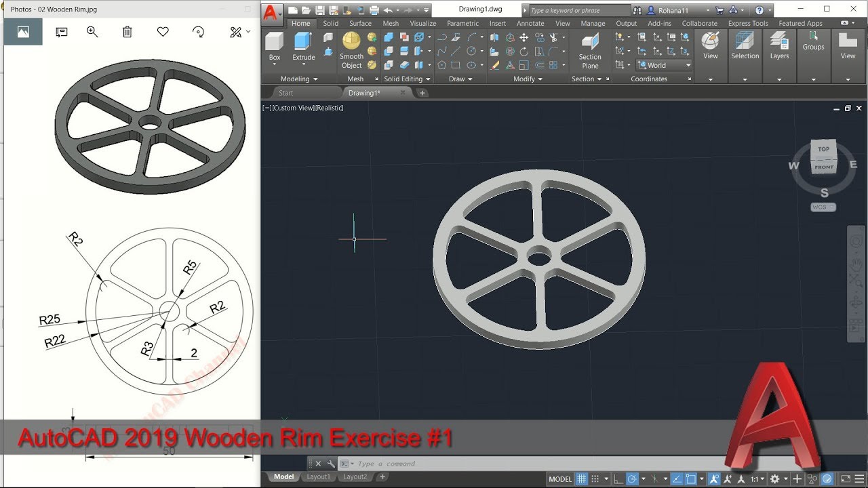Screen dimensions: 868x488
Task: Select the Move tool in Modify panel
Action: 524,37
